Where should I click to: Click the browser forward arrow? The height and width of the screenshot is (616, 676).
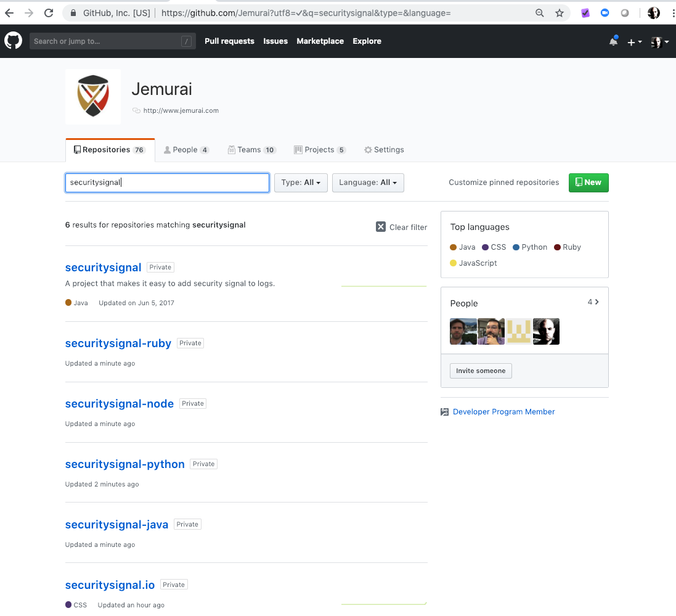[29, 13]
